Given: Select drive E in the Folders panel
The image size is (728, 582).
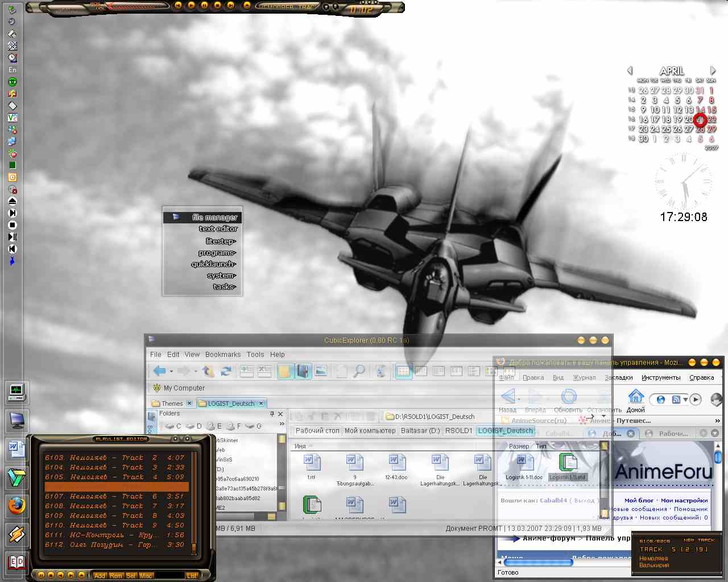Looking at the screenshot, I should [x=214, y=426].
